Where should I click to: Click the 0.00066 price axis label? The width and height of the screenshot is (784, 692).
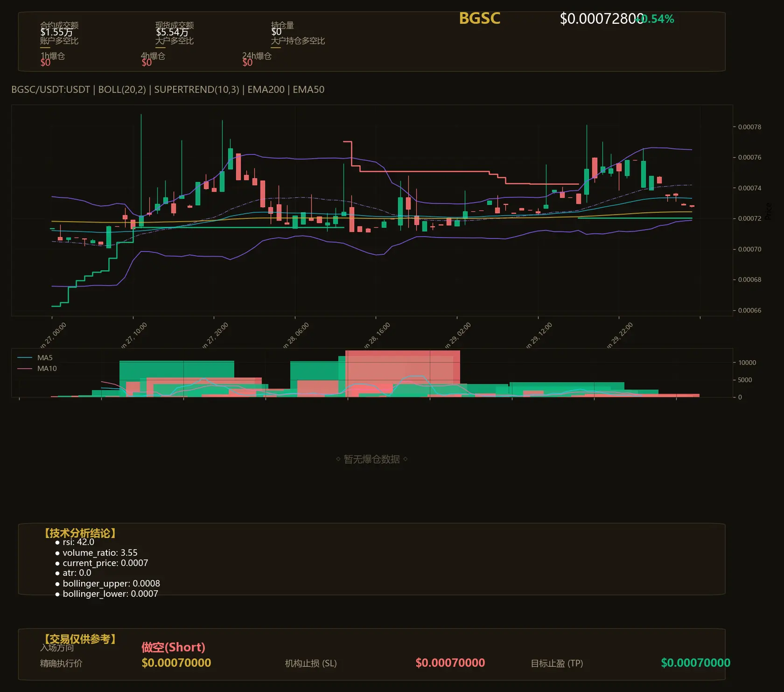click(749, 310)
